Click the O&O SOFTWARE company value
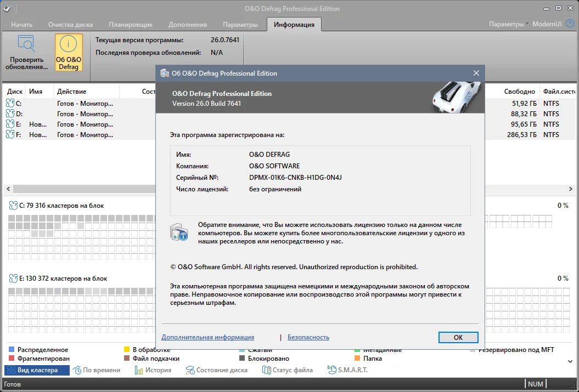This screenshot has width=579, height=392. 274,166
